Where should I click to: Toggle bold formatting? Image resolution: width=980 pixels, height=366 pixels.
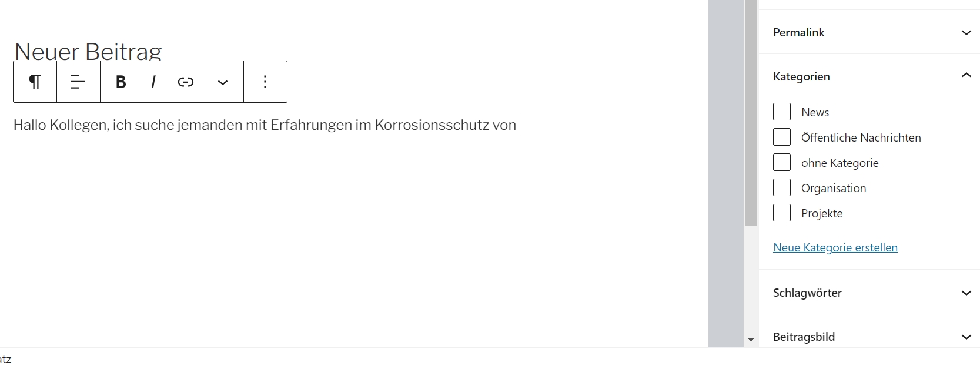[x=121, y=82]
